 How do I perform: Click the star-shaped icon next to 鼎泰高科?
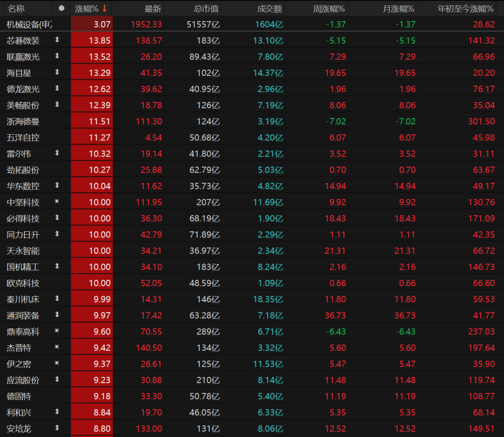pos(58,331)
